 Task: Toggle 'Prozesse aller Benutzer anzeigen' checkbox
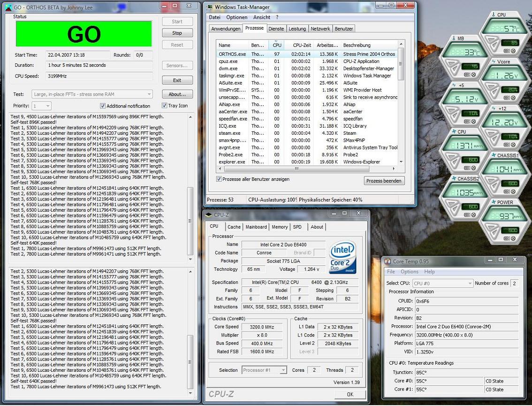pos(219,179)
